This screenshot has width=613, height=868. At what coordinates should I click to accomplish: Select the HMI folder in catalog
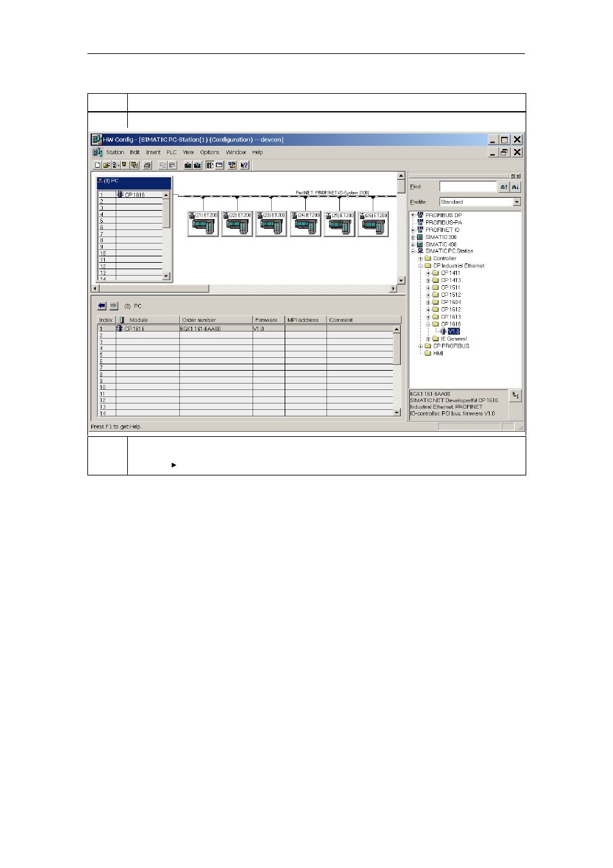[x=438, y=353]
